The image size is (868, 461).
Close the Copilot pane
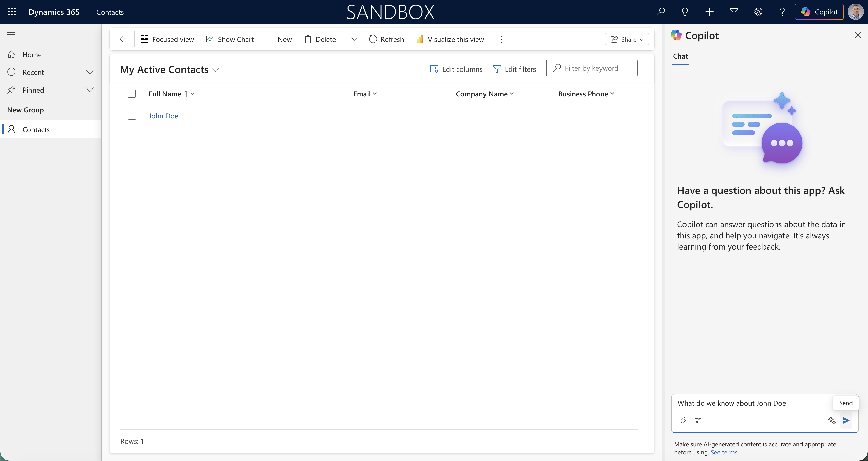coord(858,35)
